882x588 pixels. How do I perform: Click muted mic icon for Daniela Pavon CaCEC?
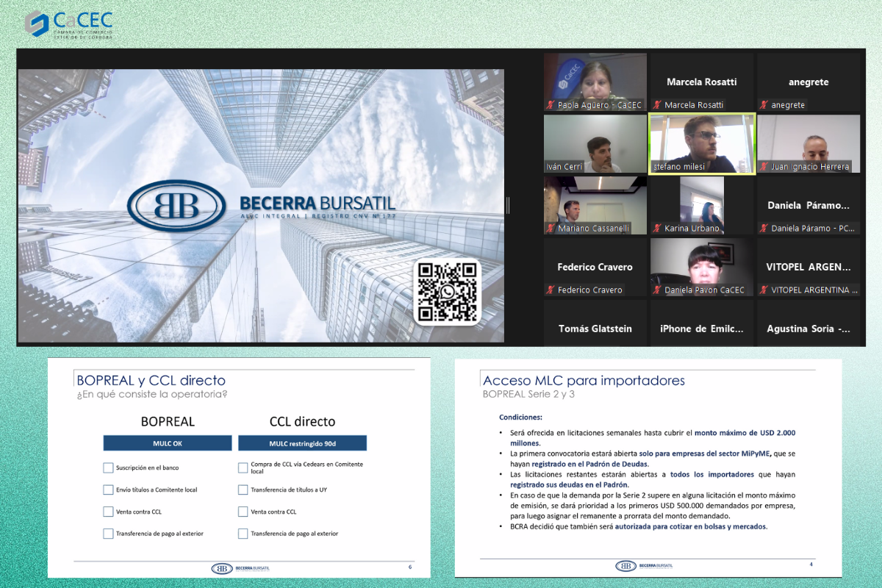pyautogui.click(x=657, y=290)
